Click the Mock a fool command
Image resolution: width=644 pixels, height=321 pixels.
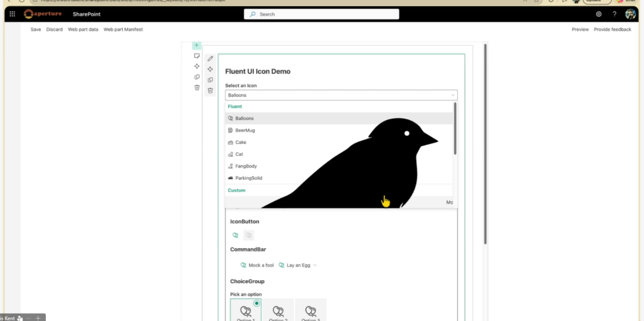(x=257, y=265)
